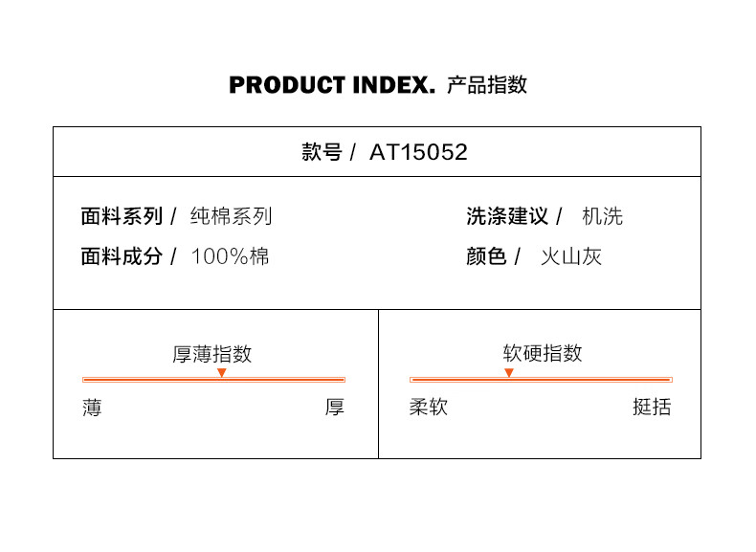Select the 机洗 washing value
Image resolution: width=756 pixels, height=552 pixels.
click(x=603, y=216)
